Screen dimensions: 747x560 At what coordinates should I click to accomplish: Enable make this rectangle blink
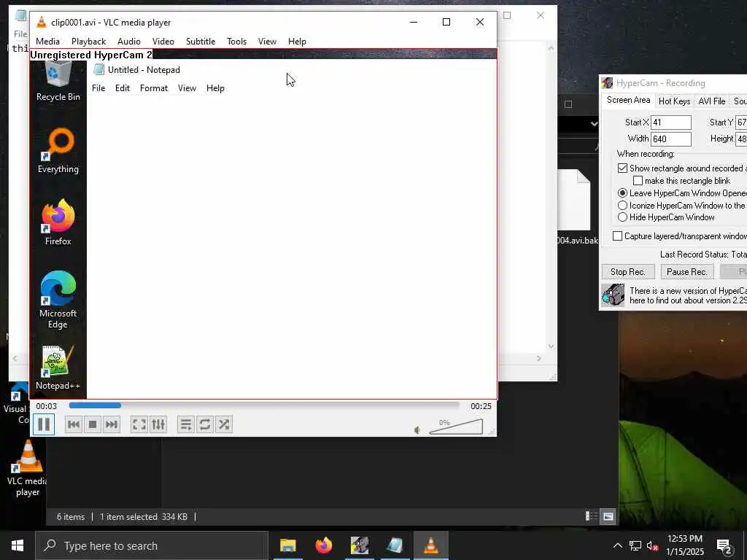(x=638, y=181)
